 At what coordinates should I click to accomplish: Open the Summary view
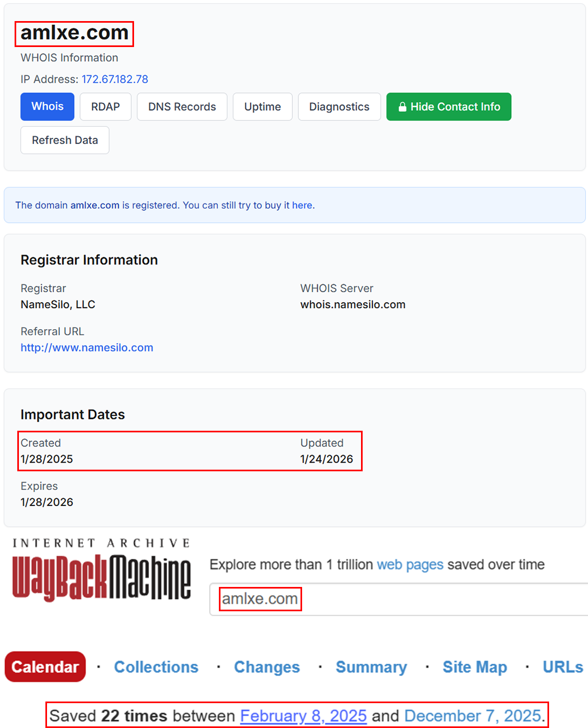pos(371,666)
